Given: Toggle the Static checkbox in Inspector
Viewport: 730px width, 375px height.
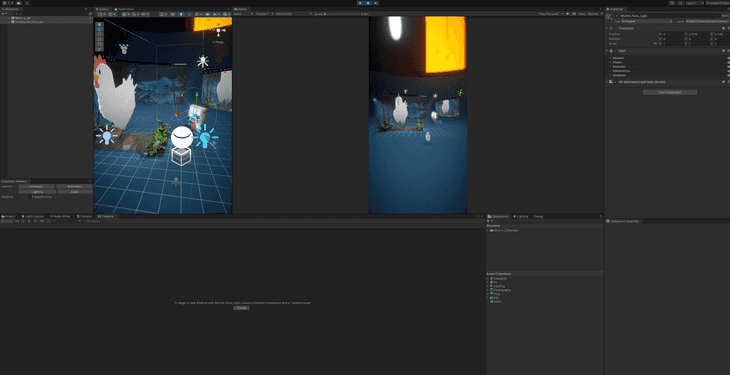Looking at the screenshot, I should tap(720, 16).
